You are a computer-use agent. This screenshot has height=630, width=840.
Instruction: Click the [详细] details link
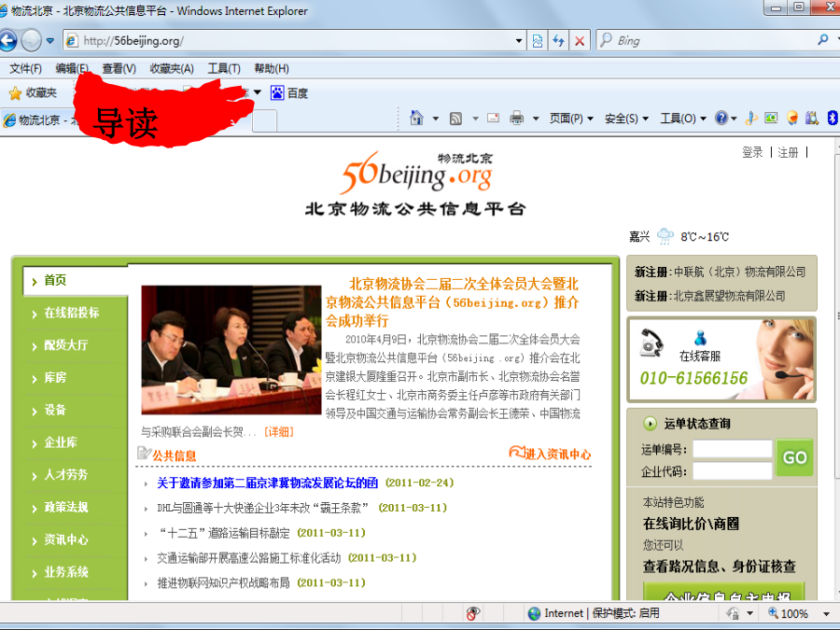click(x=278, y=432)
